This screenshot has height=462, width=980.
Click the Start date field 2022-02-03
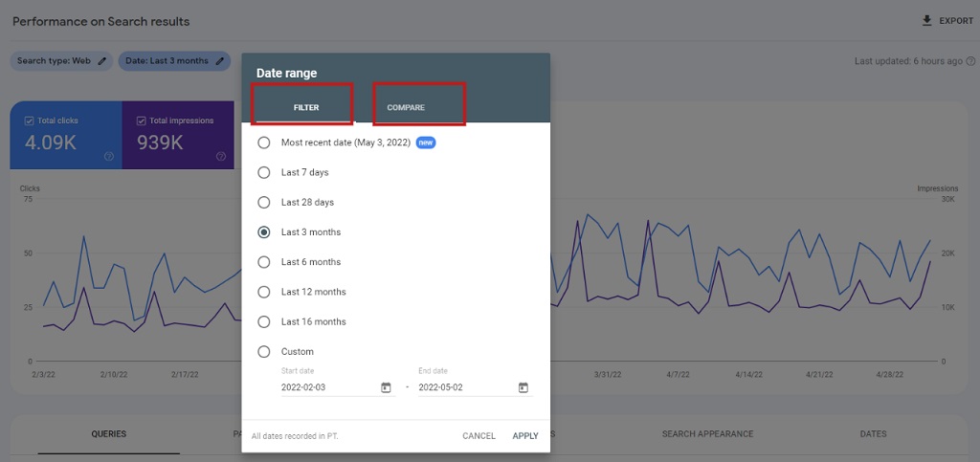click(338, 387)
